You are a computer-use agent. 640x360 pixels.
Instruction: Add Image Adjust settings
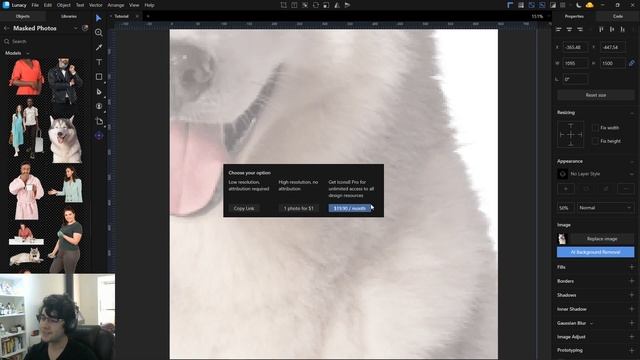click(x=631, y=337)
